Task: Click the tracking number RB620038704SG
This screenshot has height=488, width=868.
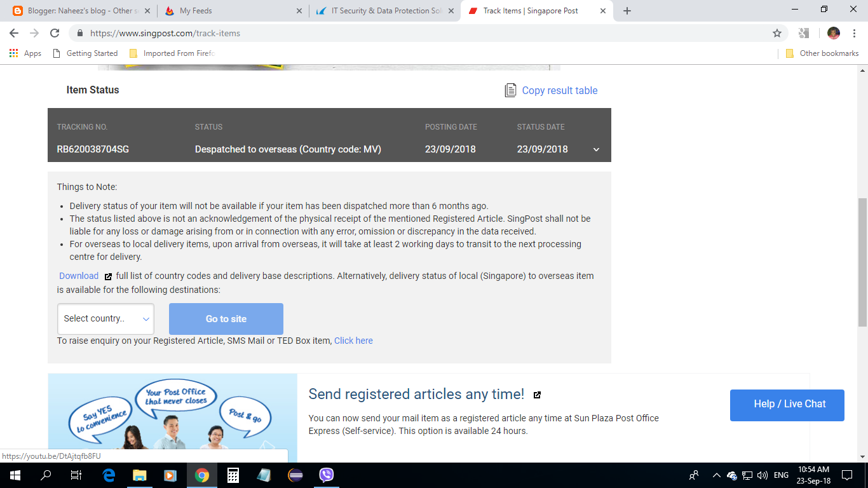Action: 93,149
